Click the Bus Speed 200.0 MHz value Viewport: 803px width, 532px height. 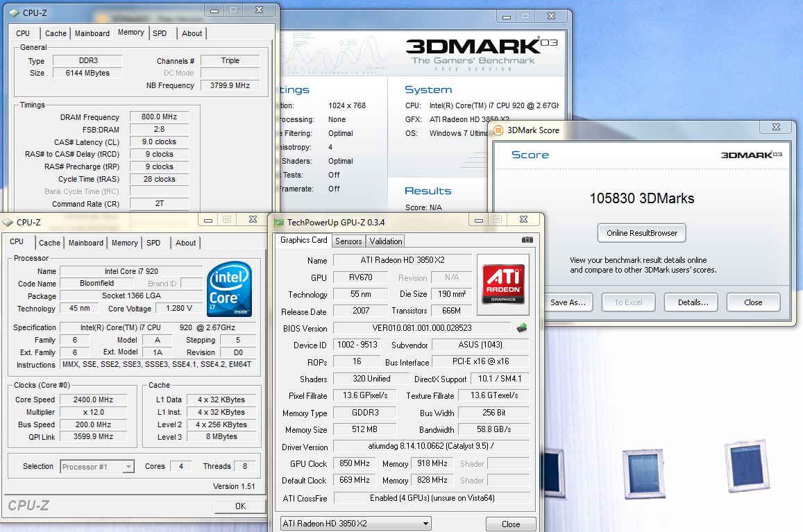[93, 424]
